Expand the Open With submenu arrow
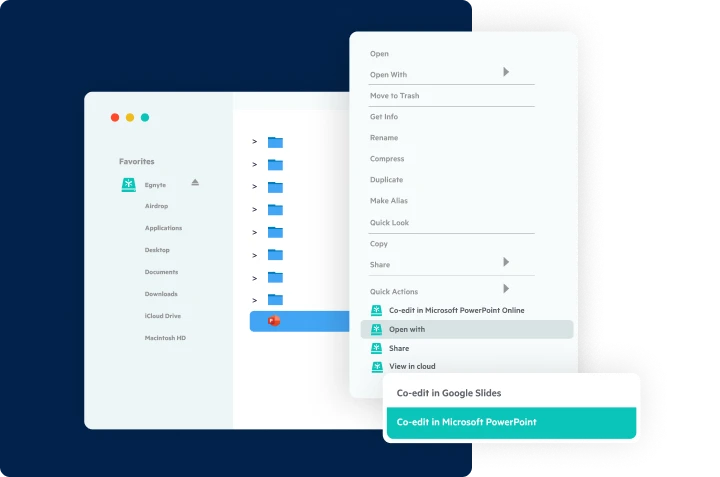Viewport: 720px width, 477px height. click(x=506, y=72)
